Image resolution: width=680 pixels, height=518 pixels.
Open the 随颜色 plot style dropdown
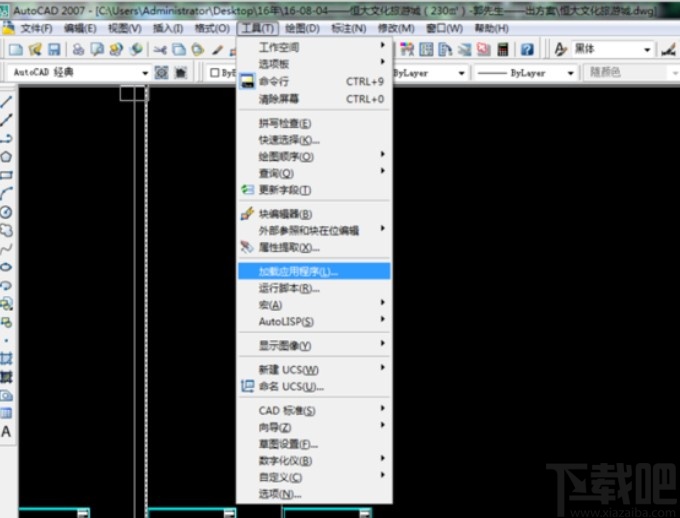click(631, 72)
